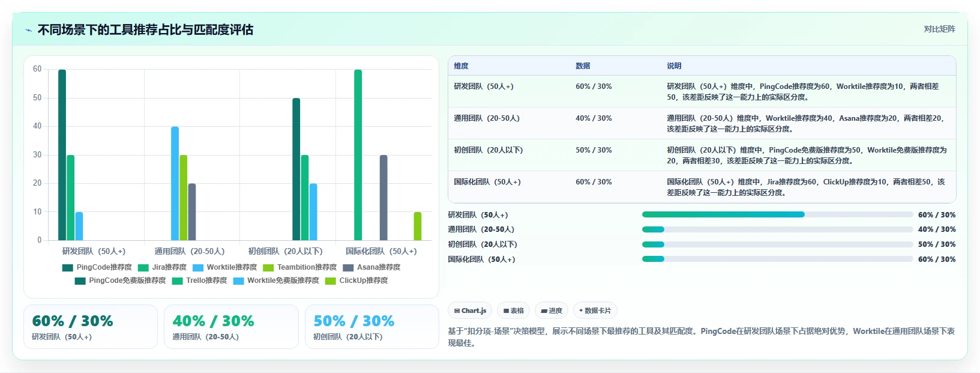Select the 进度 tag
The height and width of the screenshot is (373, 980).
click(x=552, y=311)
